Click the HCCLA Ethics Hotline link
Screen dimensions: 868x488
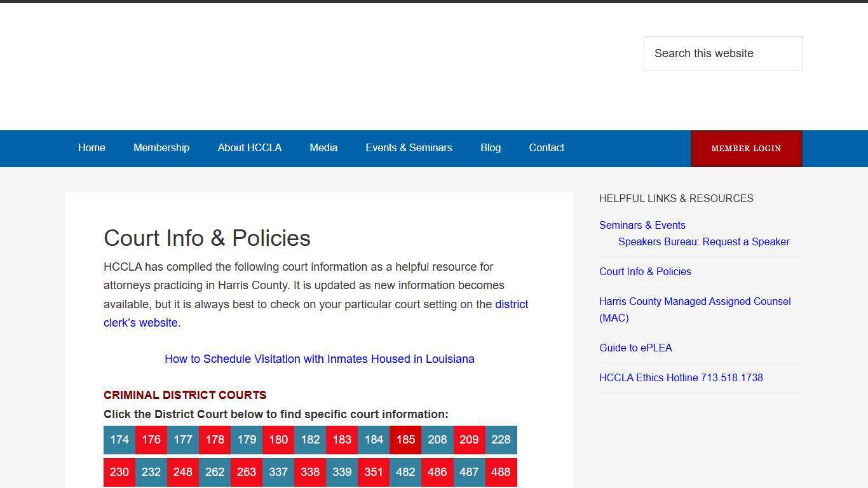(x=681, y=377)
